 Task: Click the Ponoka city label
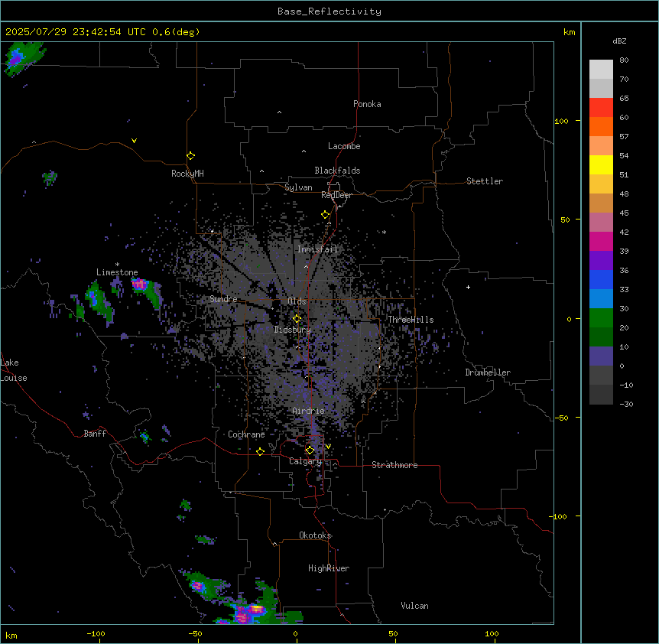[367, 104]
